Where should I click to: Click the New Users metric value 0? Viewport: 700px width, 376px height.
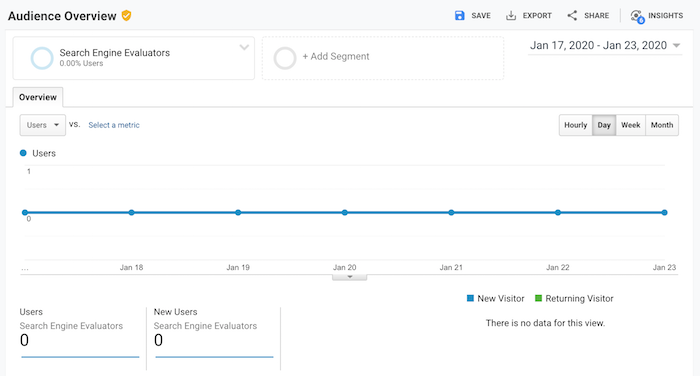[x=158, y=341]
